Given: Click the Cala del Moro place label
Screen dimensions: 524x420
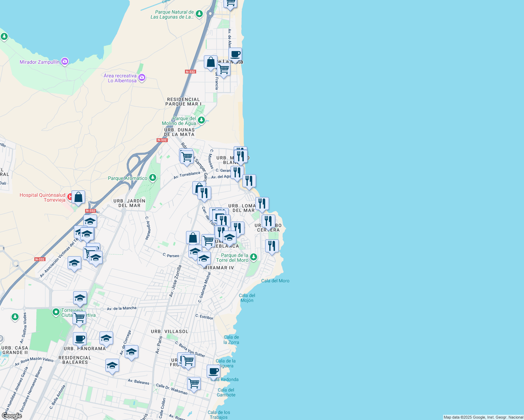Looking at the screenshot, I should coord(276,280).
